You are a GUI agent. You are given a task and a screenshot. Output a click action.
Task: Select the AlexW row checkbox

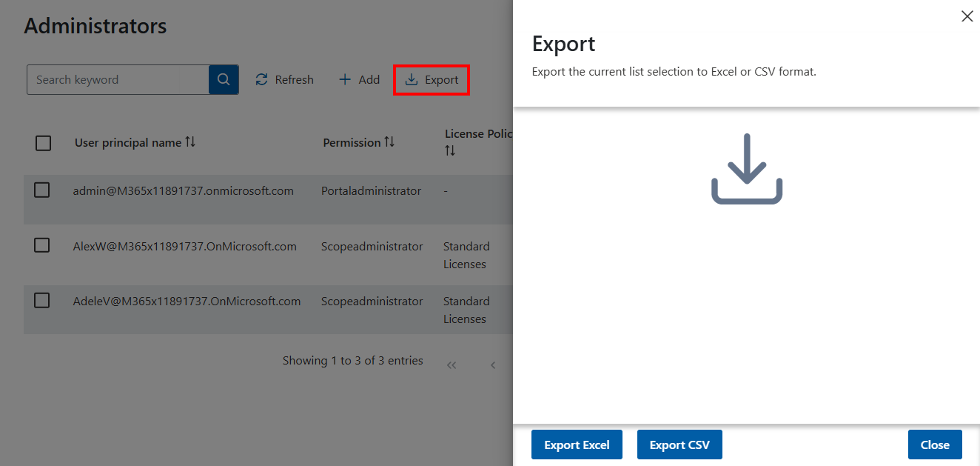point(42,245)
